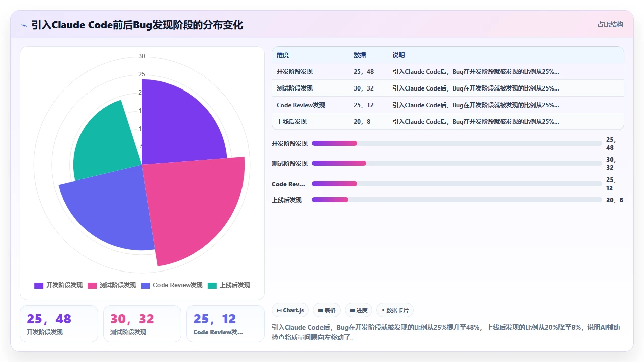This screenshot has width=644, height=362.
Task: Click the 测试阶段发现 progress bar
Action: [x=457, y=163]
